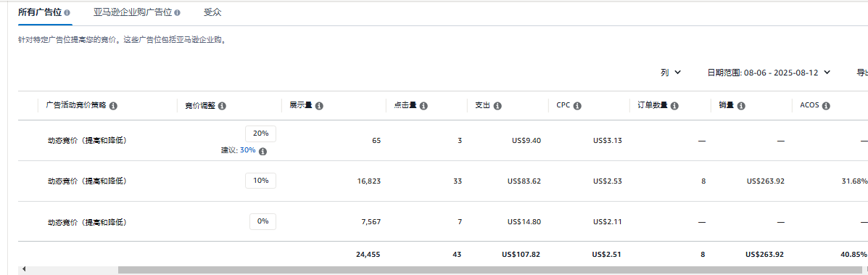Click 动态竞价 strategy in 10% row
Image resolution: width=868 pixels, height=275 pixels.
88,181
